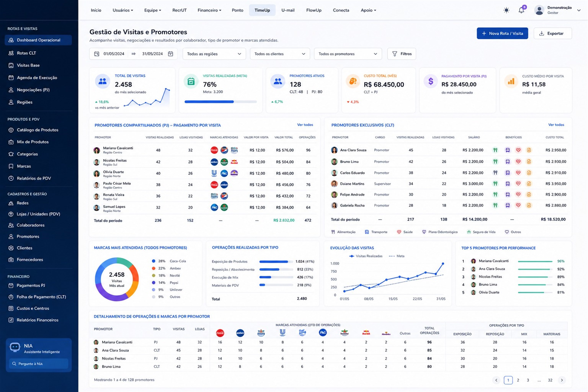Click the Catálogo de Produtos icon

coord(11,130)
